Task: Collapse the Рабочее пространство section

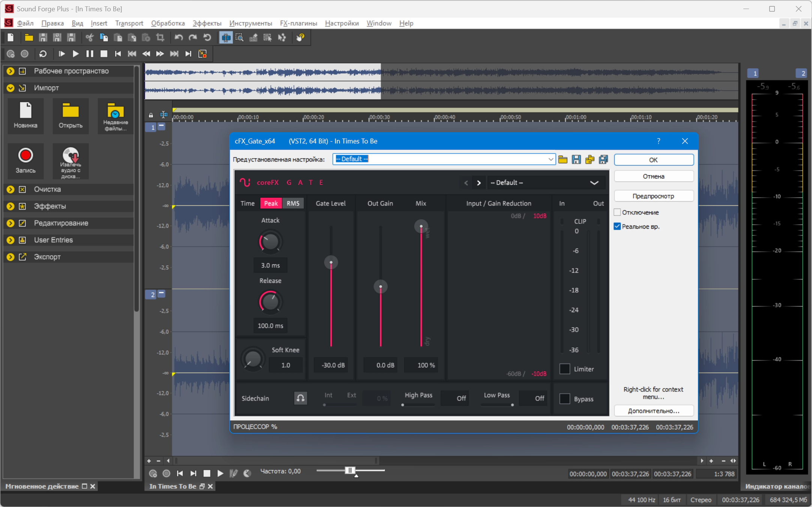Action: pyautogui.click(x=11, y=71)
